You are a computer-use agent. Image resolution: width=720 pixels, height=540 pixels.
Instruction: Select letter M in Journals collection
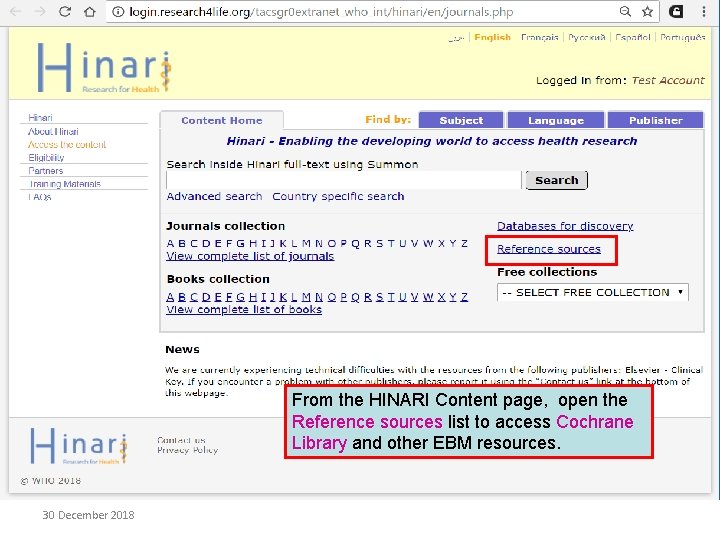[x=306, y=243]
